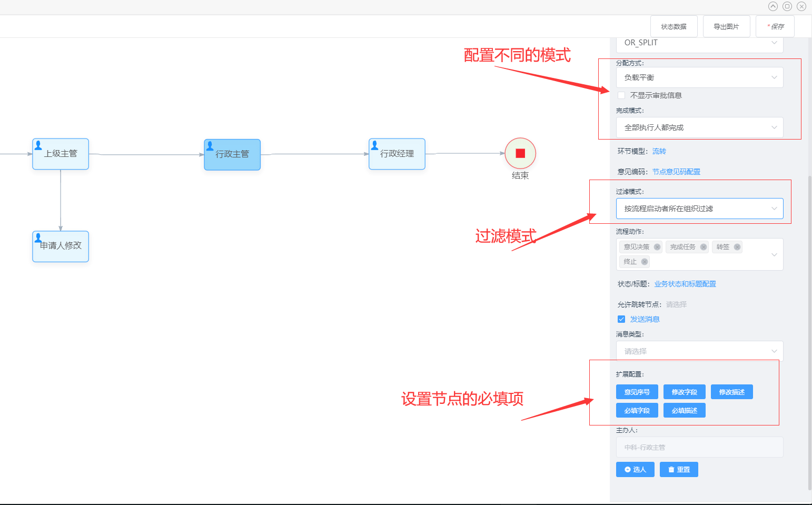This screenshot has height=505, width=812.
Task: Click the 主办人 input field
Action: point(699,447)
